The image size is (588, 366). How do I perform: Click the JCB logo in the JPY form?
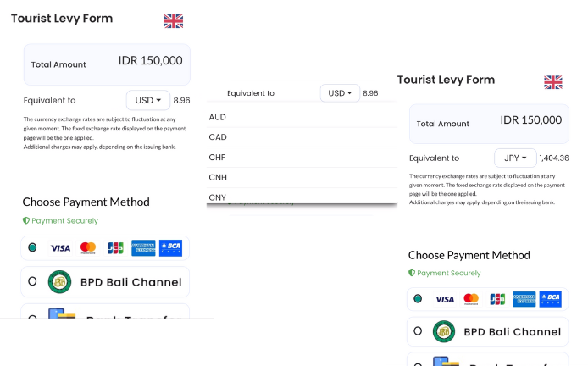(x=497, y=299)
